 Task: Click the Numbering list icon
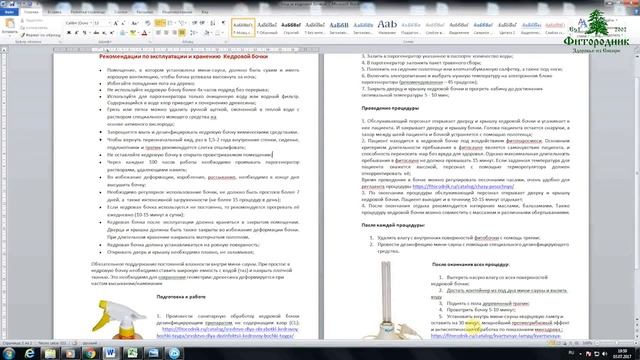point(171,23)
